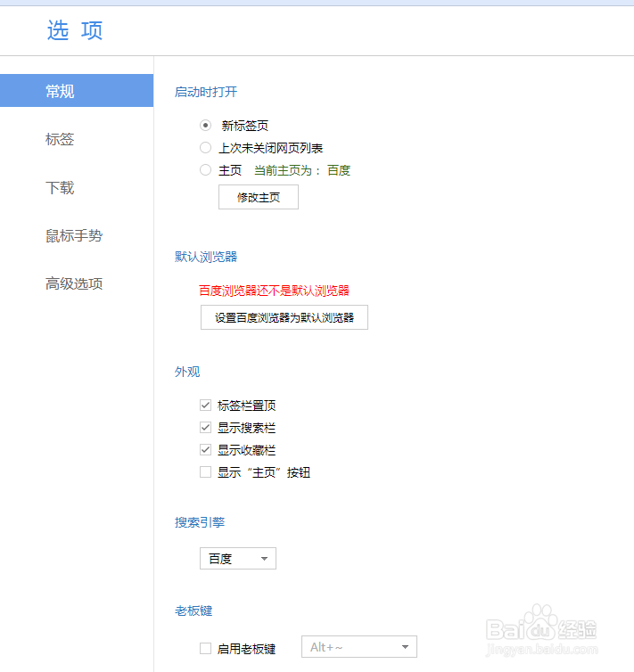Toggle the 显示收藏栏 checkbox
Image resolution: width=634 pixels, height=672 pixels.
[205, 449]
